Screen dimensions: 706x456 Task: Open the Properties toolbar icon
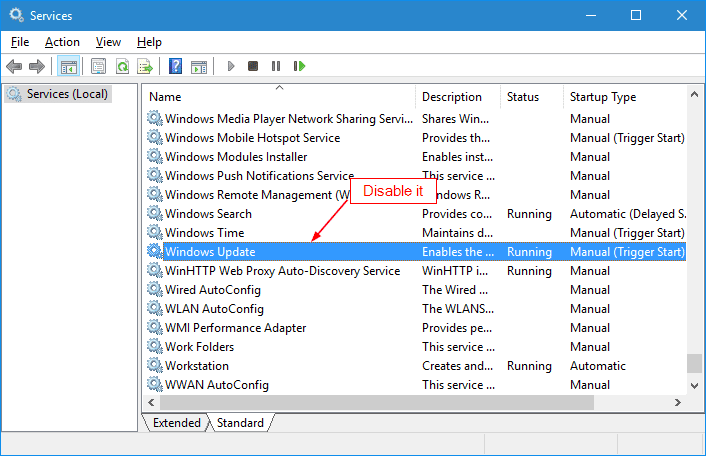click(98, 67)
